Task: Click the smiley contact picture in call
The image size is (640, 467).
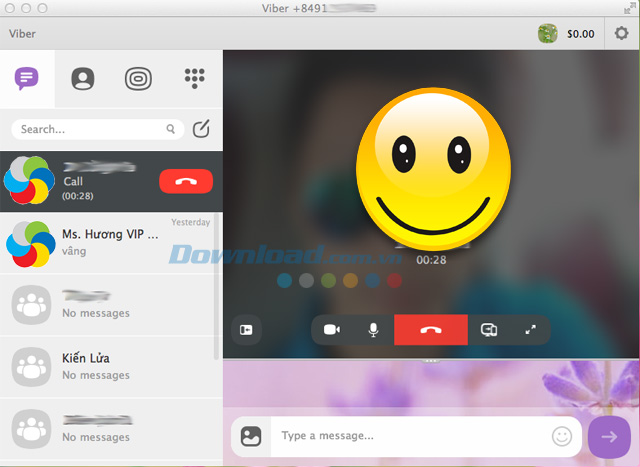Action: 433,169
